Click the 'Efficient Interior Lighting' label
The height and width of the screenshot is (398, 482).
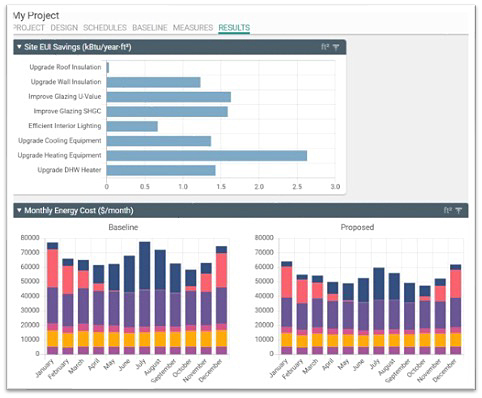[x=65, y=126]
